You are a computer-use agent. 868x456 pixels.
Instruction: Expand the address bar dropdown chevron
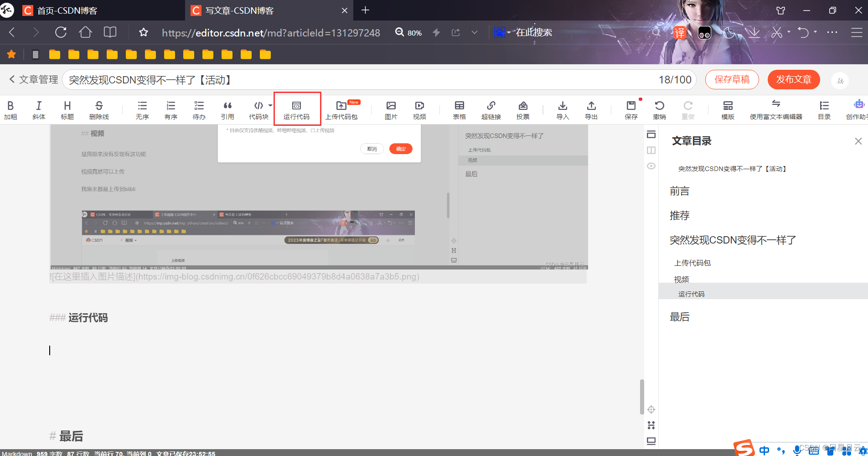click(x=475, y=32)
